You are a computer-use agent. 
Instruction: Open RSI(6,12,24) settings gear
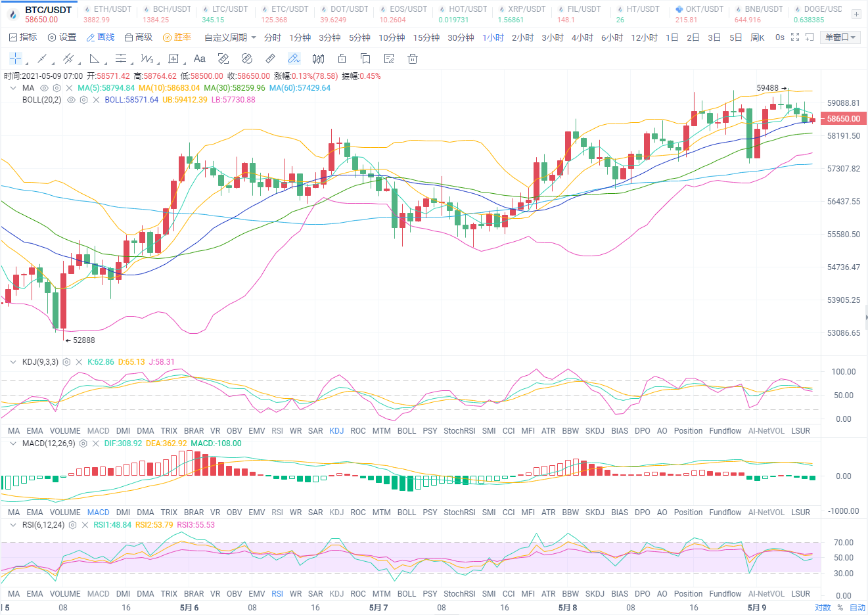pyautogui.click(x=72, y=525)
